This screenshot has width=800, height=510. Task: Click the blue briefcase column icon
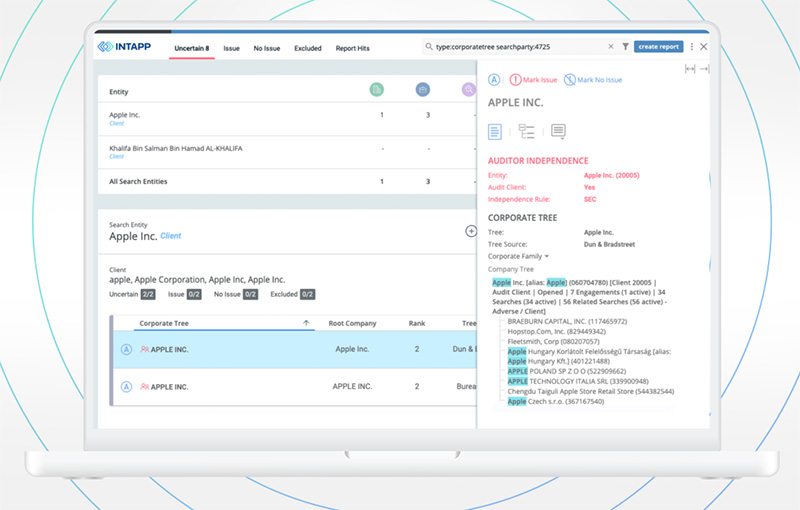pyautogui.click(x=422, y=90)
